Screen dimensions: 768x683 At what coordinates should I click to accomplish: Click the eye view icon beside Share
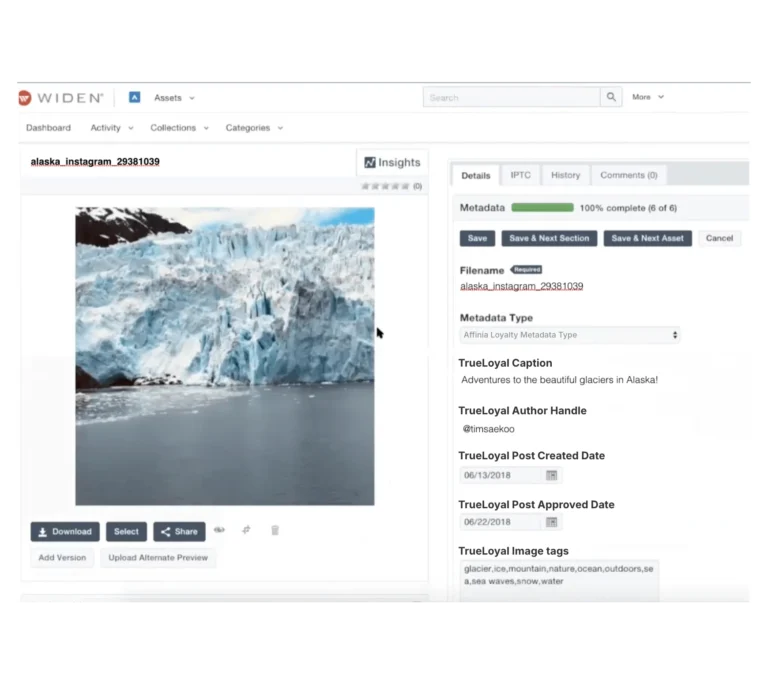coord(219,531)
